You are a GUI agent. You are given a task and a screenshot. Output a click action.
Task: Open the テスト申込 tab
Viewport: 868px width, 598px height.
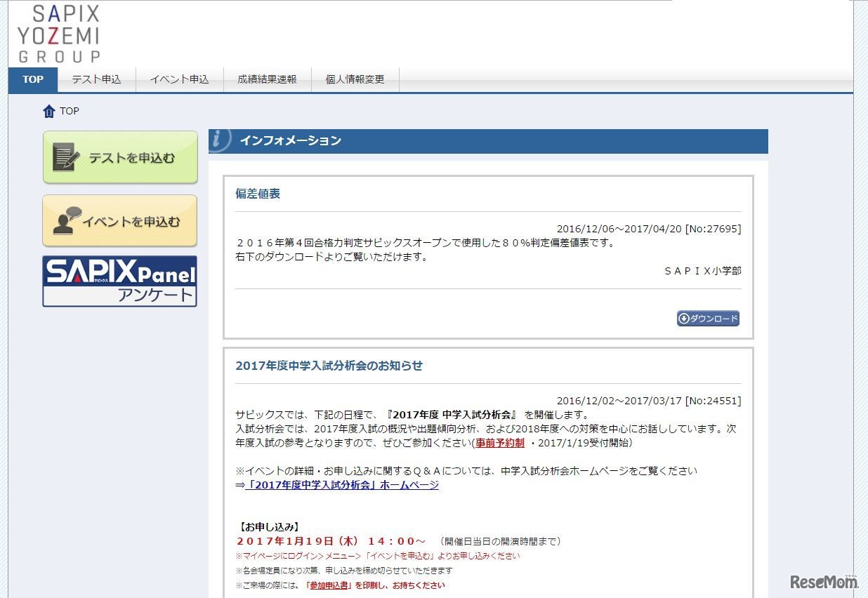97,79
